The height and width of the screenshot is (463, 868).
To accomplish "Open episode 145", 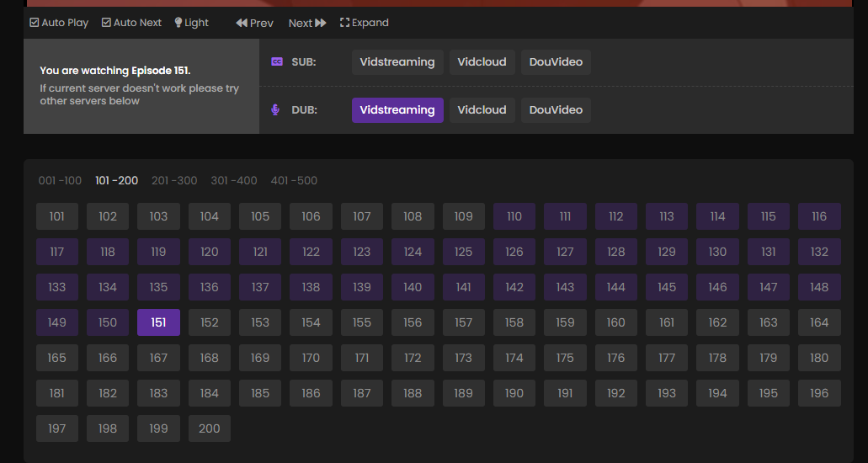I will coord(667,287).
